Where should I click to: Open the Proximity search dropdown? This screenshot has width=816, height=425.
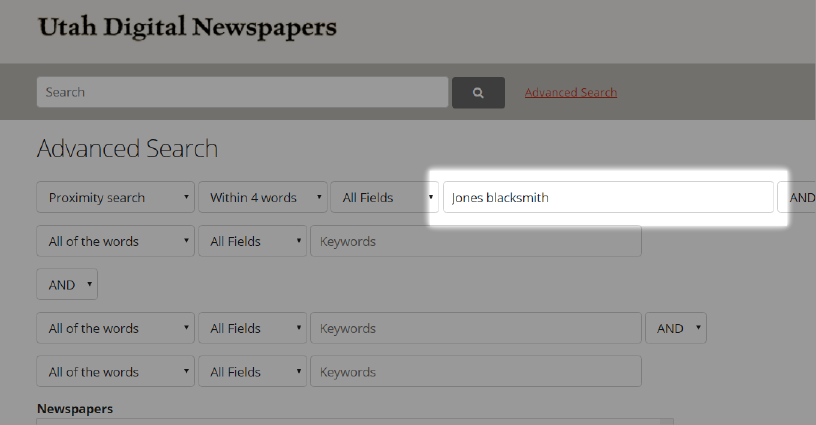116,197
